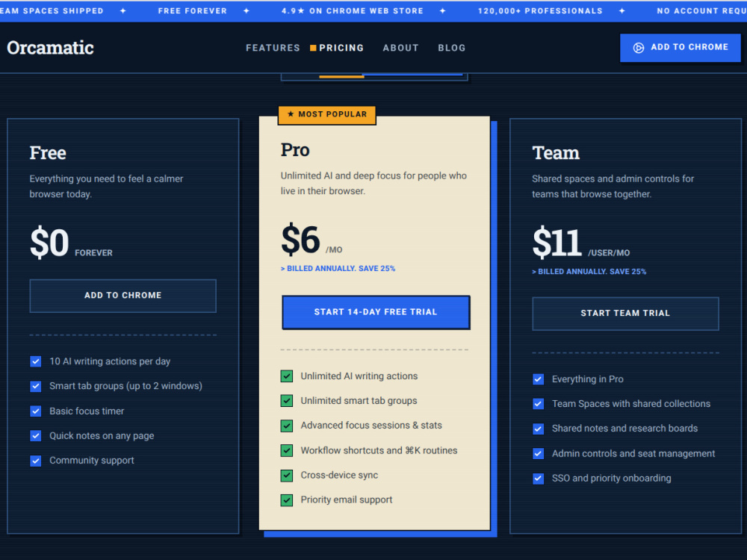Click the 120,000+ Professionals banner text

coord(540,11)
